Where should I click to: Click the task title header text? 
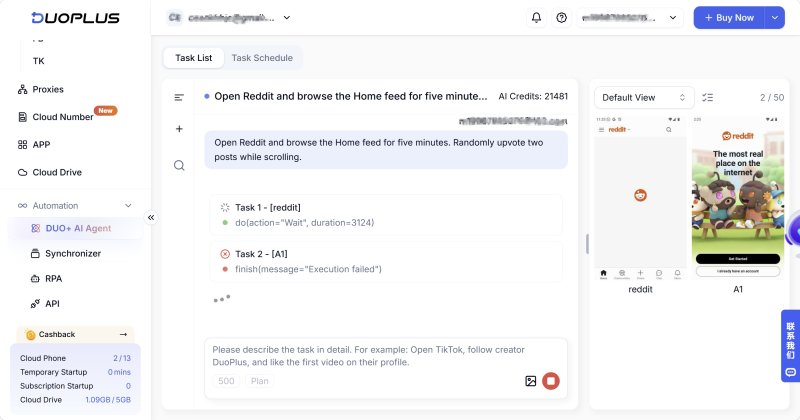[351, 96]
